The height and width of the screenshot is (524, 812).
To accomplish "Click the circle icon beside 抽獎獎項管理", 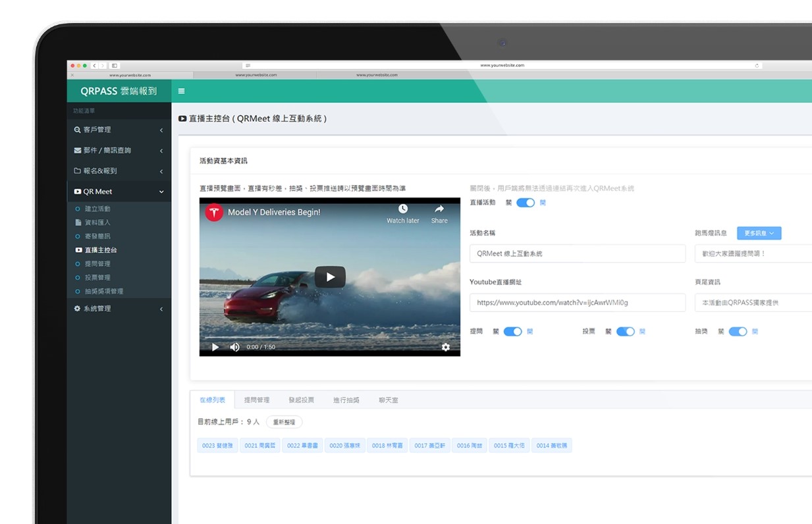I will tap(78, 292).
